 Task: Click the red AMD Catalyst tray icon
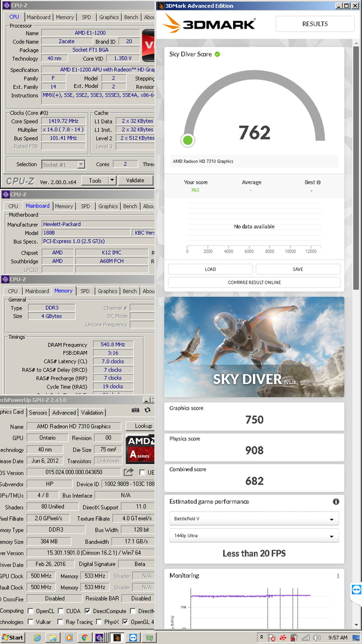282,638
